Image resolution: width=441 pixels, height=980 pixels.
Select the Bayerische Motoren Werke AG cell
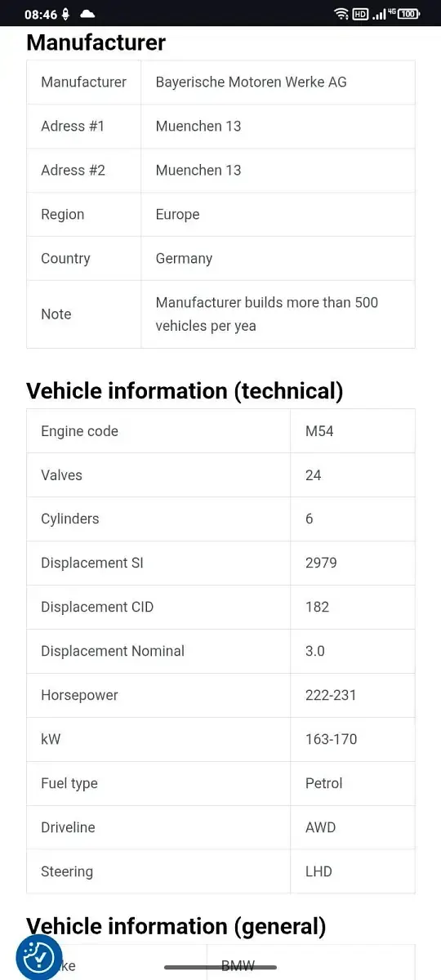click(278, 82)
